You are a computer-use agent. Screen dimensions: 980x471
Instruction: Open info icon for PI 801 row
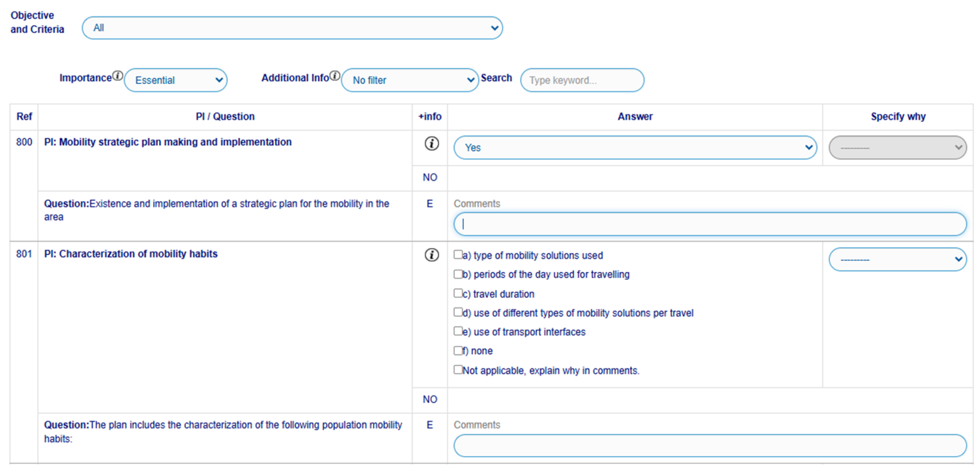431,255
